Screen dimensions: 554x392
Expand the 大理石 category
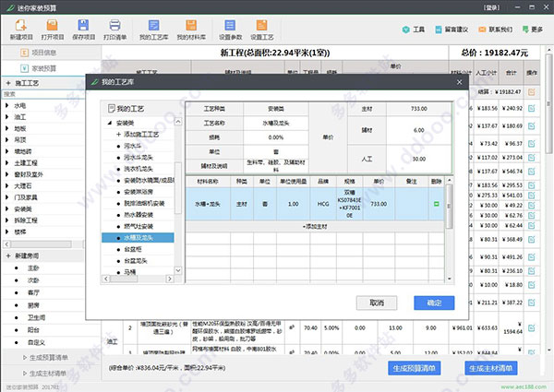7,185
